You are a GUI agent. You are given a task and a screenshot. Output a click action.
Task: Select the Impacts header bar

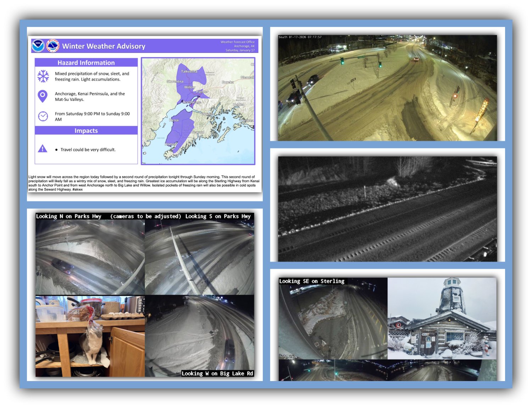tap(86, 131)
